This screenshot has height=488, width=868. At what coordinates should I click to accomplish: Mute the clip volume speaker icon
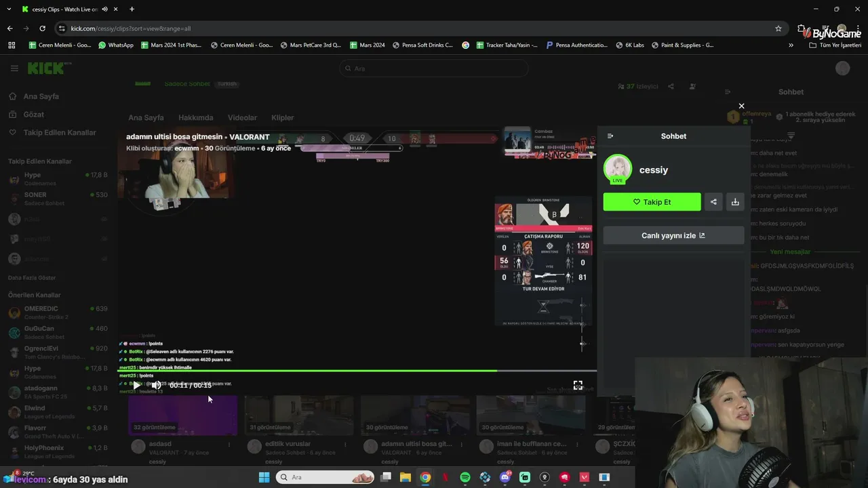click(156, 385)
